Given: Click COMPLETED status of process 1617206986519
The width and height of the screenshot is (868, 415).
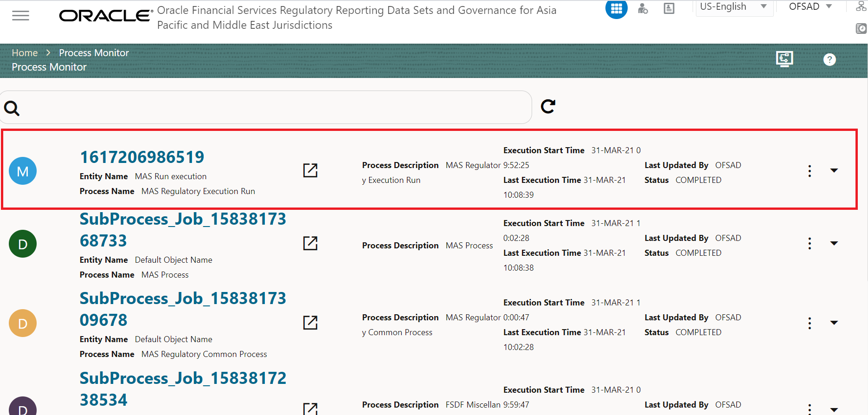Looking at the screenshot, I should pyautogui.click(x=698, y=180).
